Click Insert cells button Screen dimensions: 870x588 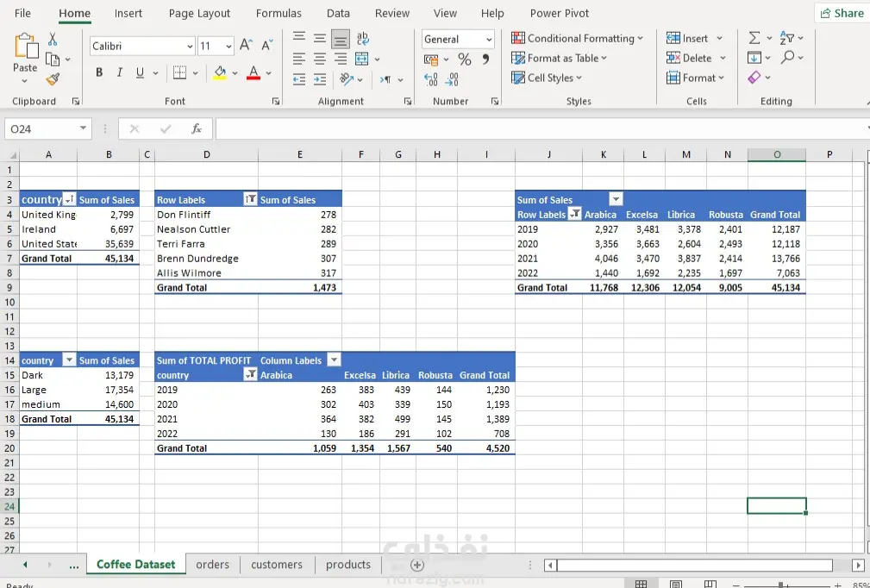tap(695, 38)
